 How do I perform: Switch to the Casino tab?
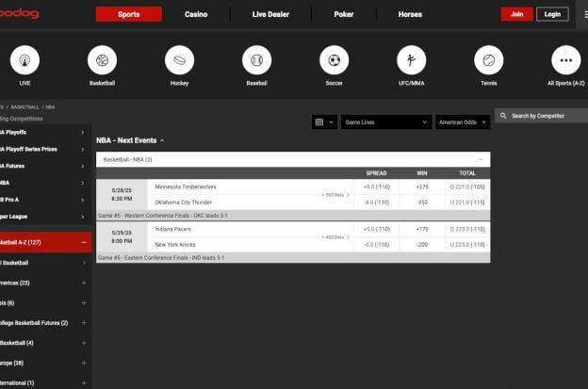tap(196, 14)
